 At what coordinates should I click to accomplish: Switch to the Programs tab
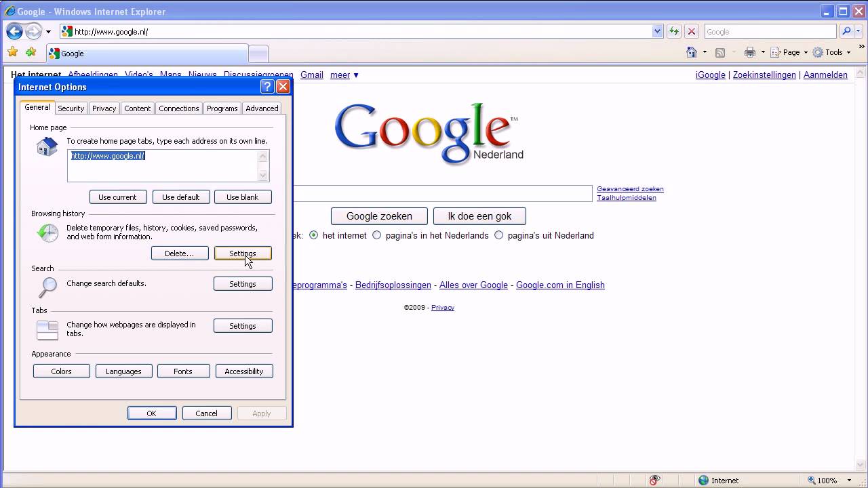click(222, 108)
